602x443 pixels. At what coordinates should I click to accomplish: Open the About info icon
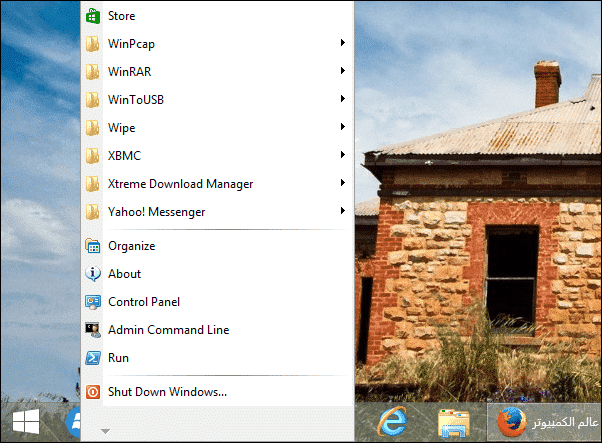tap(93, 274)
